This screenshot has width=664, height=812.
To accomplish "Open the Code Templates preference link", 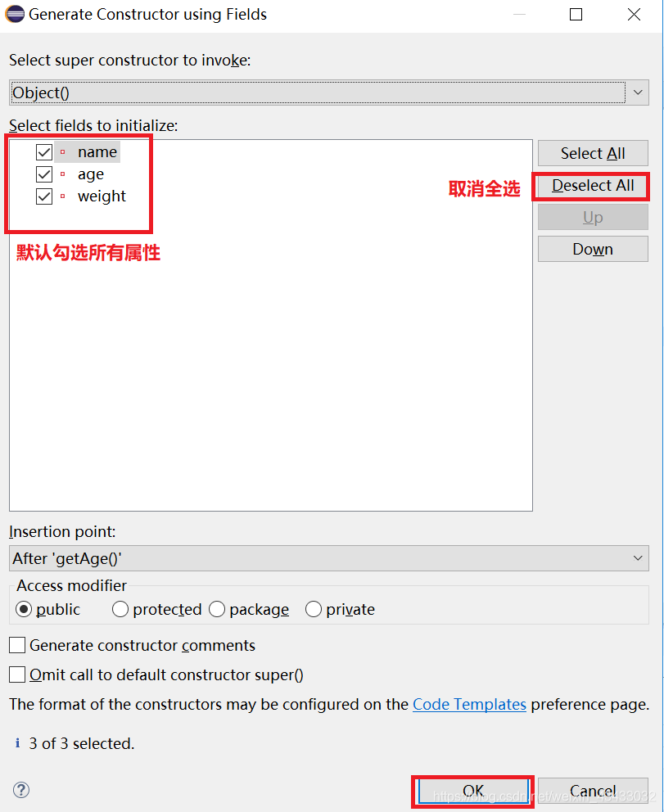I will [x=469, y=704].
